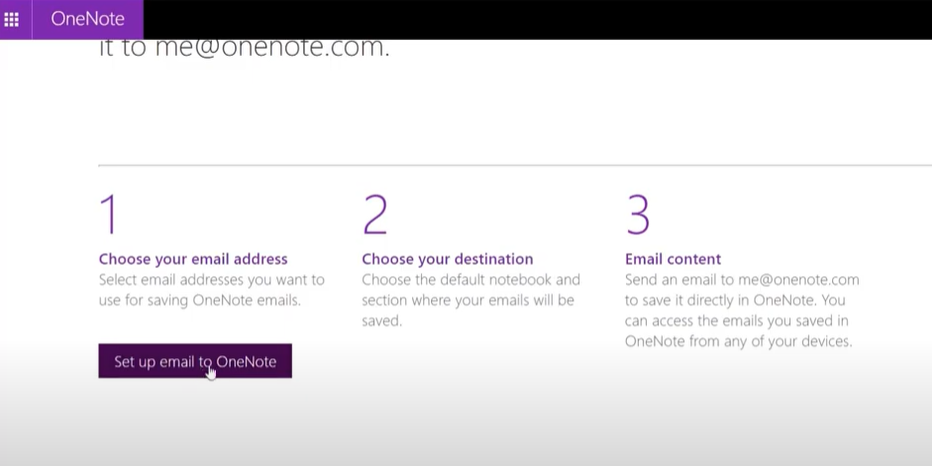Click the text about saving OneNote emails
932x466 pixels.
coord(200,300)
